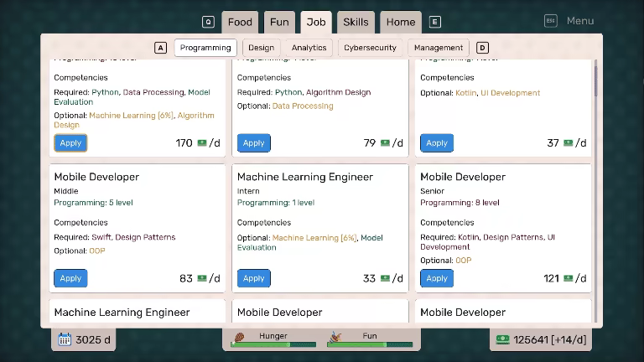Click the A key previous-category icon
644x362 pixels.
click(x=161, y=48)
